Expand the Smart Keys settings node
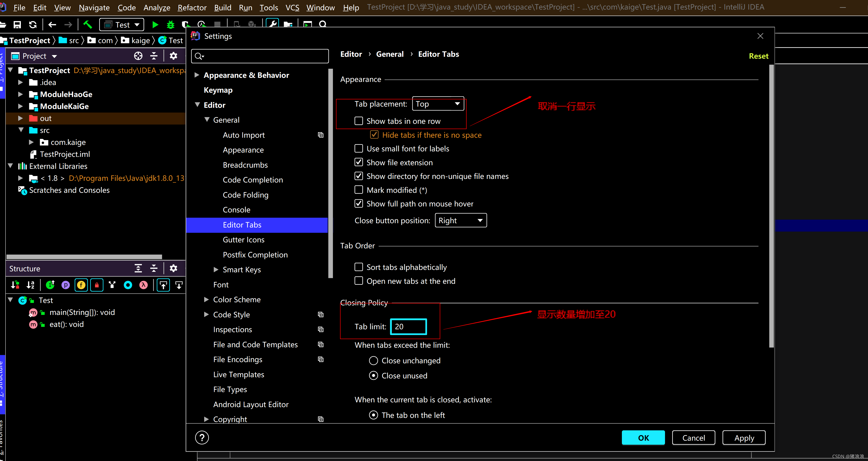The image size is (868, 461). click(x=216, y=269)
